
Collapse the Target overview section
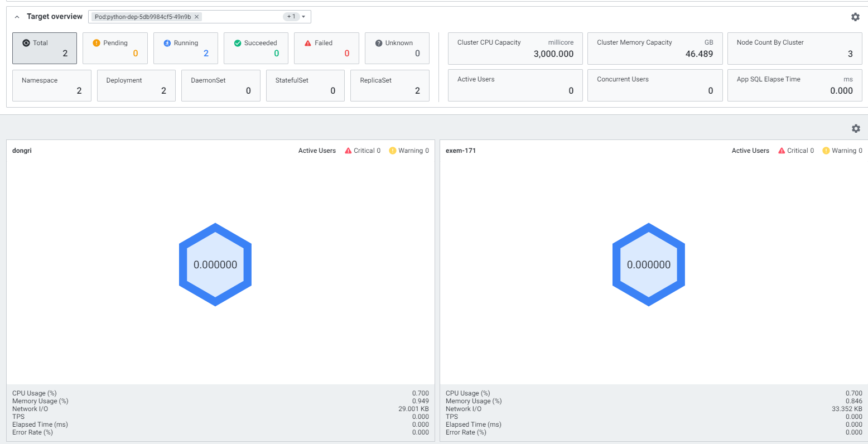pyautogui.click(x=17, y=17)
